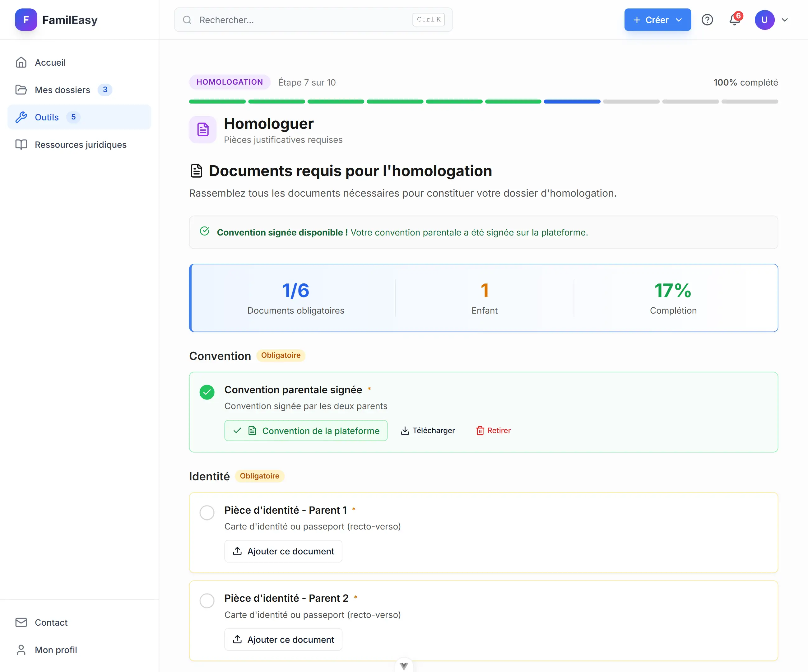Click the HOMOLOGATION badge
808x672 pixels.
pyautogui.click(x=230, y=82)
